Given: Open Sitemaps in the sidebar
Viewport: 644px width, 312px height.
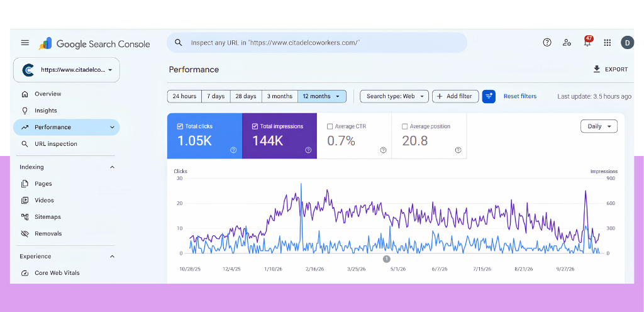Looking at the screenshot, I should (48, 217).
